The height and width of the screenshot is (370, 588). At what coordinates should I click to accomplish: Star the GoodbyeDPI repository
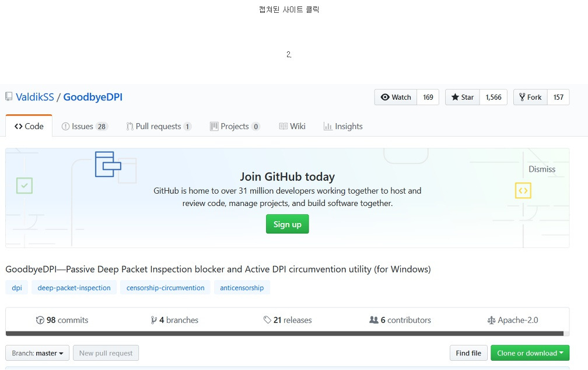tap(463, 97)
